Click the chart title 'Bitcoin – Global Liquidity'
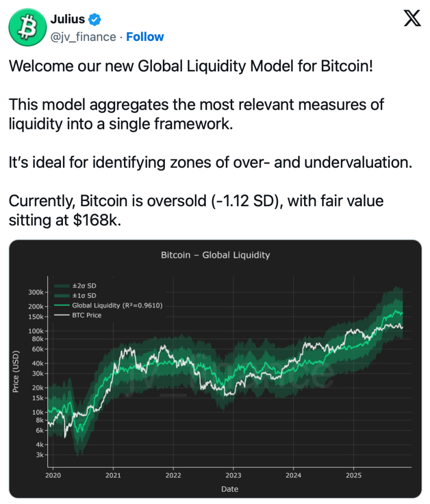The image size is (430, 504). [215, 255]
